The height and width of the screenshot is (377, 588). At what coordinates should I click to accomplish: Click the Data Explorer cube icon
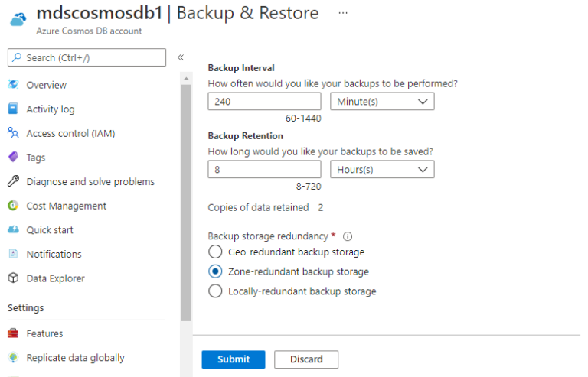coord(13,278)
